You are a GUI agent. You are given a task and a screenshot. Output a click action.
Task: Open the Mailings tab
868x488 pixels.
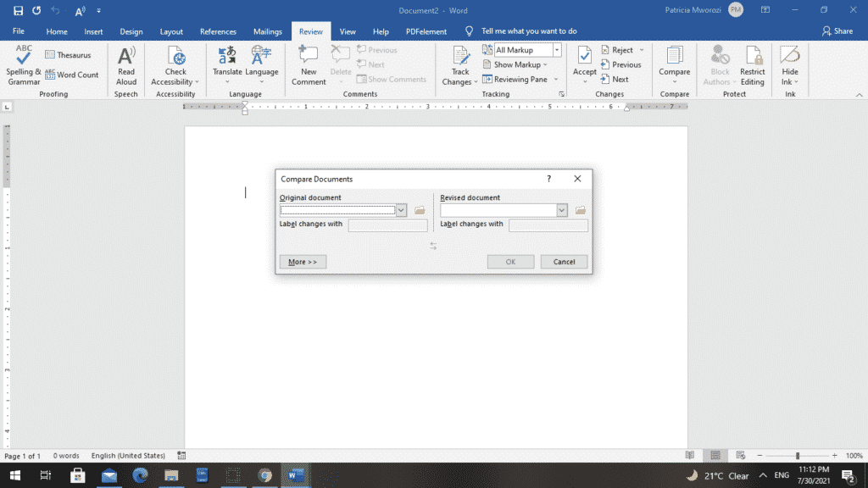click(267, 31)
